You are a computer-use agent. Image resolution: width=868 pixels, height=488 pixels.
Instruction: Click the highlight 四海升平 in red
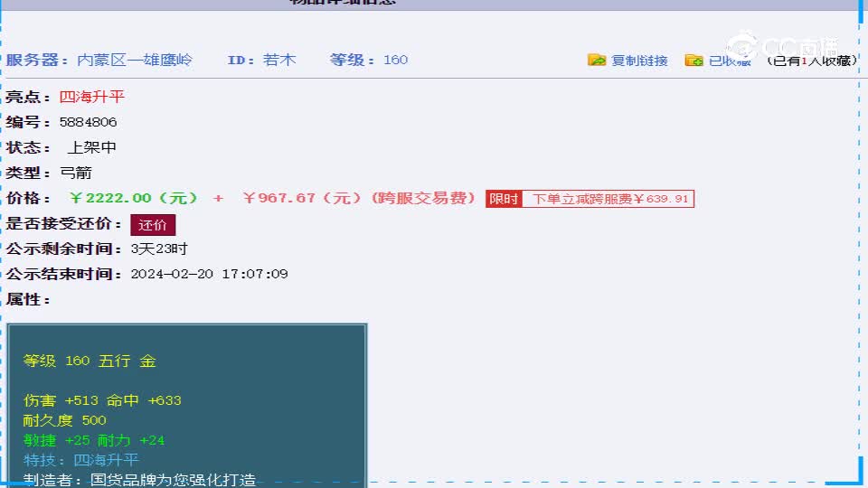click(92, 97)
